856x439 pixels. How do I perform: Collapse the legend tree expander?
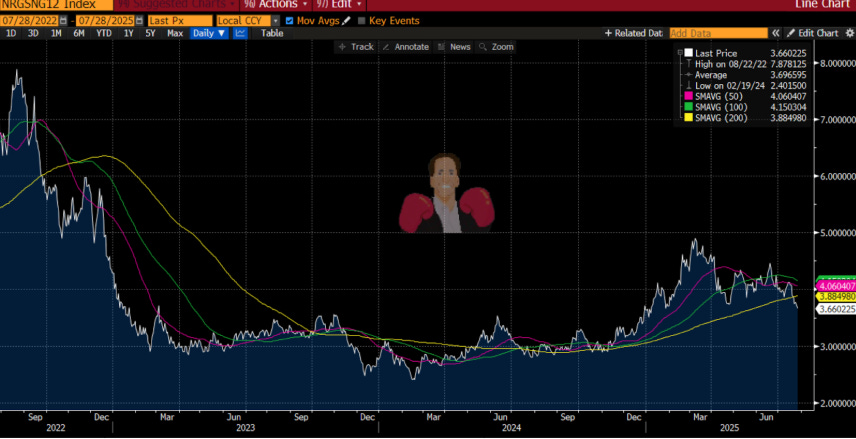[680, 53]
